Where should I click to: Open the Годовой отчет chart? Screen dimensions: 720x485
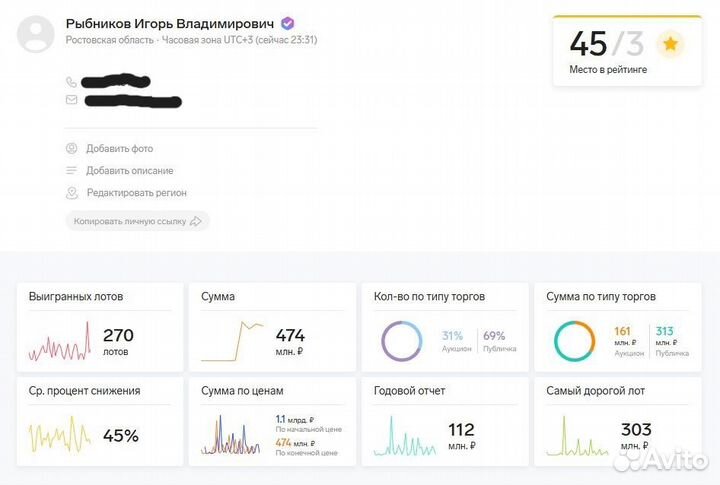click(405, 435)
